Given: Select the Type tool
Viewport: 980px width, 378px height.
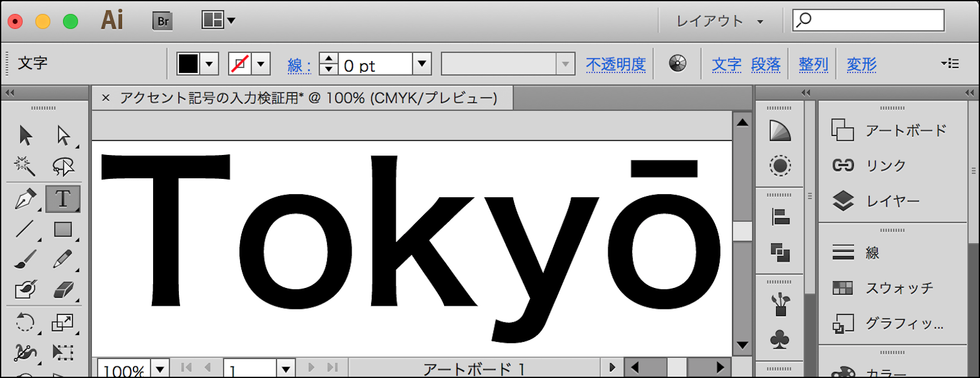Looking at the screenshot, I should (x=62, y=199).
